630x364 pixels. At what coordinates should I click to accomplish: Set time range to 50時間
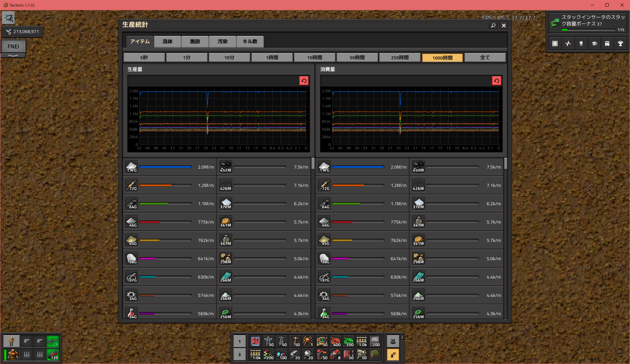point(357,58)
